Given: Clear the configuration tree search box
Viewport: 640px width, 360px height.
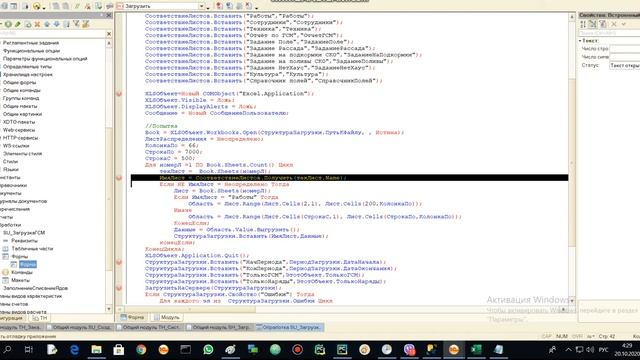Looking at the screenshot, I should pyautogui.click(x=109, y=34).
